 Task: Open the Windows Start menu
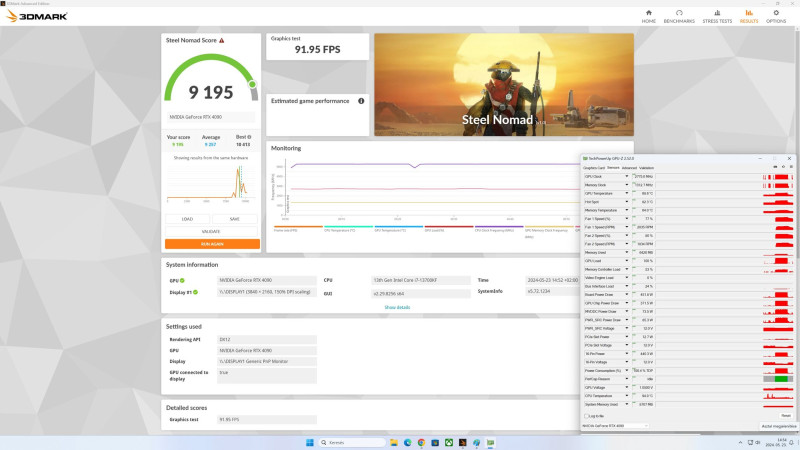(310, 442)
